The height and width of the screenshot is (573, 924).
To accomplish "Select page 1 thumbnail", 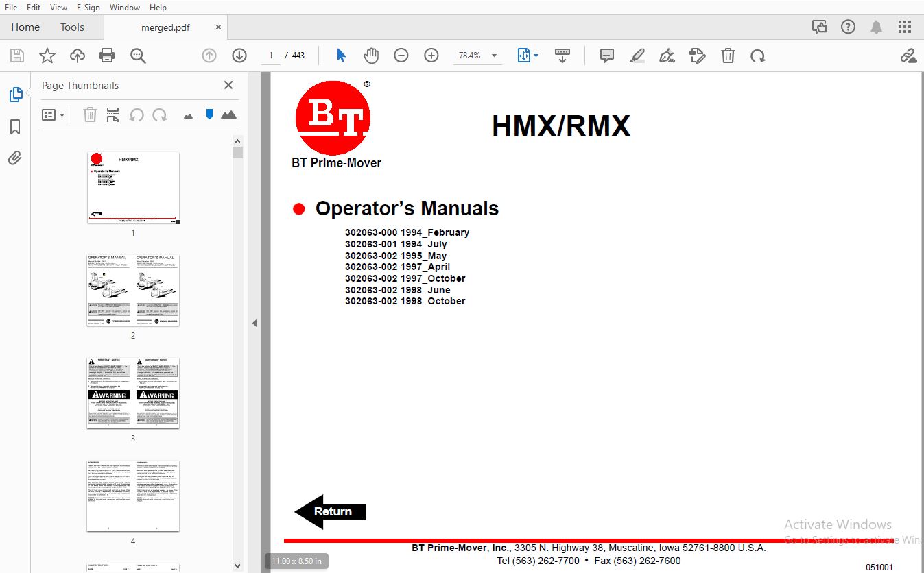I will pyautogui.click(x=133, y=188).
